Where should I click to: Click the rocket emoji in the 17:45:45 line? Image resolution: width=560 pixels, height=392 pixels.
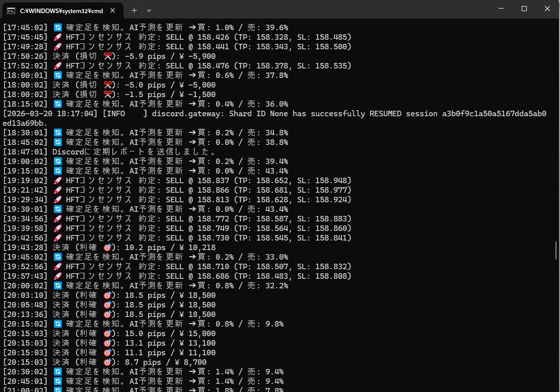click(x=57, y=37)
